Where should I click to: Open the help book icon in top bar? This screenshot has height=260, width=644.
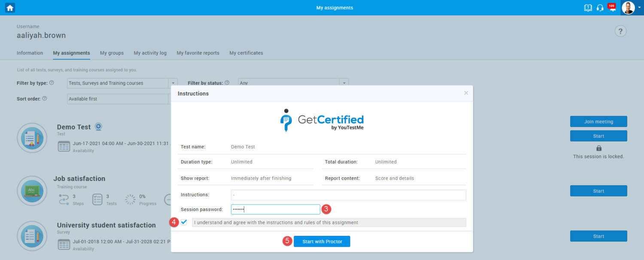(588, 8)
